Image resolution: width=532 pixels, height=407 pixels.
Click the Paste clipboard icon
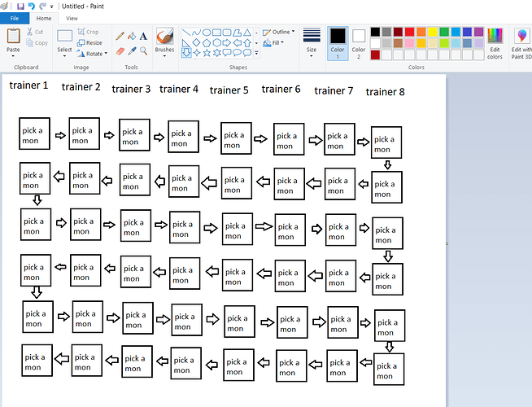click(x=13, y=36)
